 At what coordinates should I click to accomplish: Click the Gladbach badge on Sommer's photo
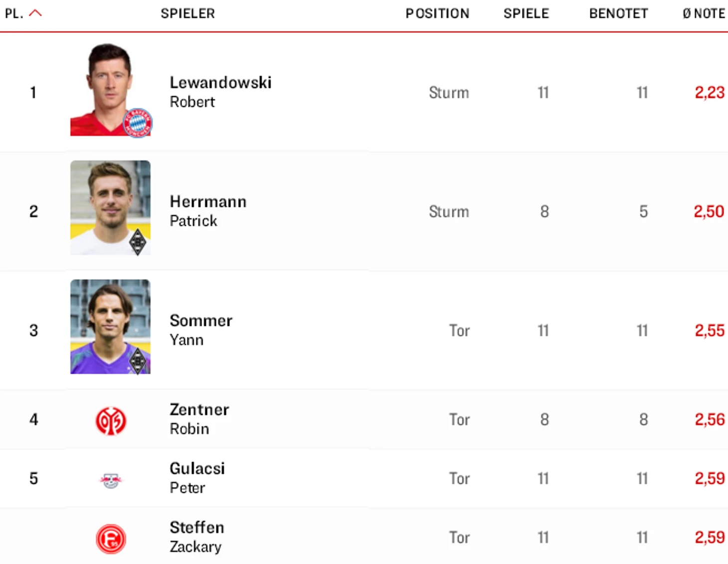[138, 361]
